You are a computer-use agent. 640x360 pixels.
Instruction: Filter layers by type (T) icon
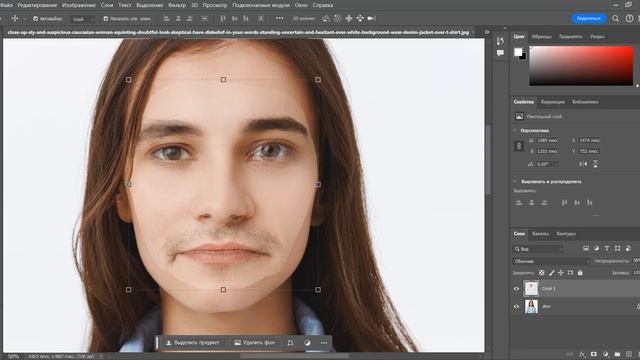pyautogui.click(x=607, y=248)
